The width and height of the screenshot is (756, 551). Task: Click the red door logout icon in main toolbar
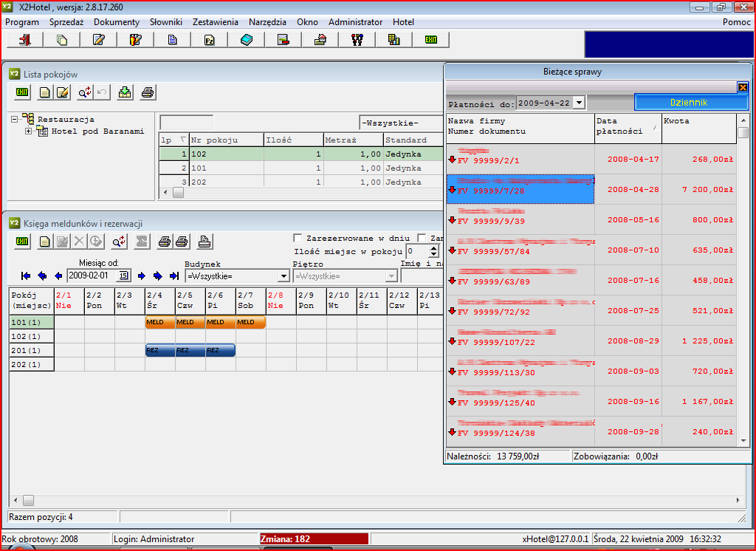point(25,40)
